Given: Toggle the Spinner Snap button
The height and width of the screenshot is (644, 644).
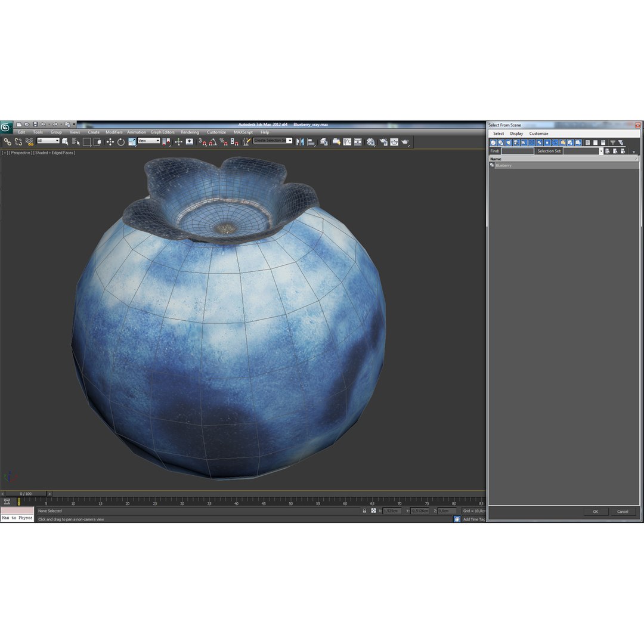Looking at the screenshot, I should point(234,142).
